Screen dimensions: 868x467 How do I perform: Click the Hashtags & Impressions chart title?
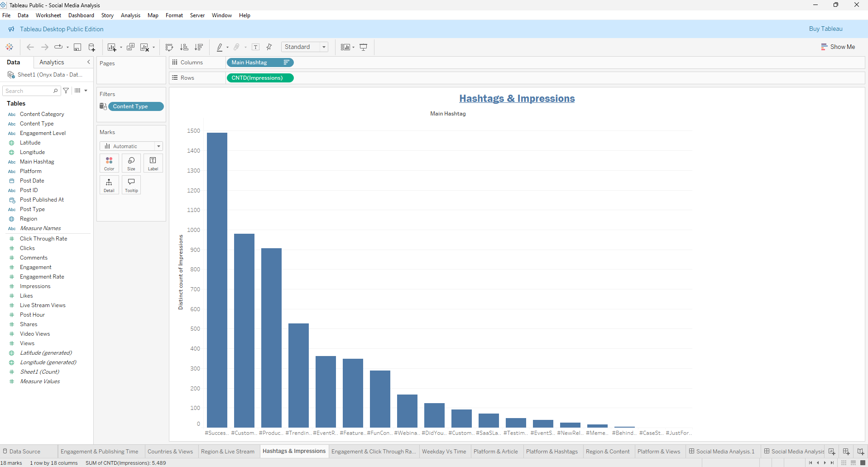coord(517,98)
